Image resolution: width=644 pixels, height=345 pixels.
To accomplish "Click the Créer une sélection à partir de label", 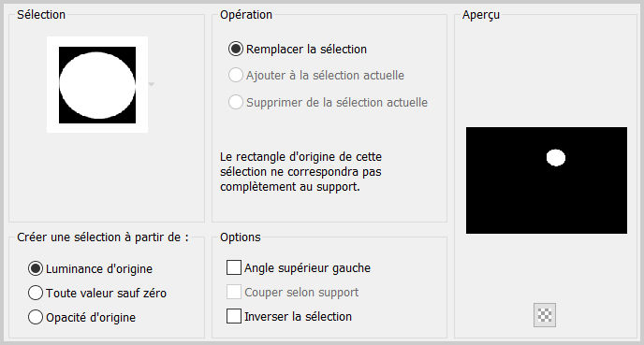I will 103,237.
